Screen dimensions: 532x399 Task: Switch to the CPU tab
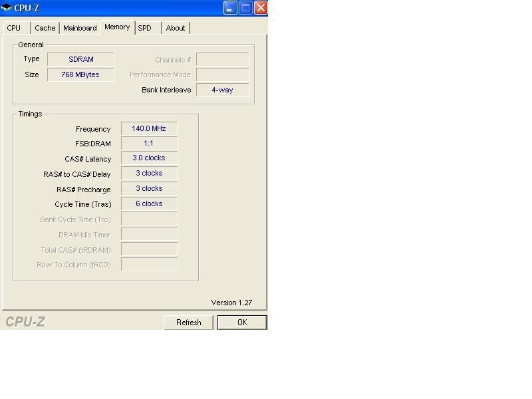click(x=14, y=28)
